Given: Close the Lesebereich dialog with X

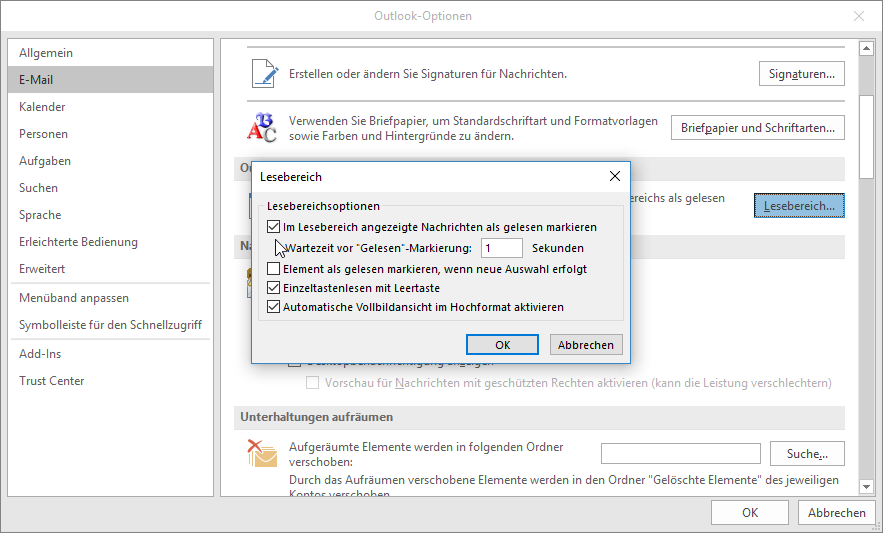Looking at the screenshot, I should click(614, 176).
